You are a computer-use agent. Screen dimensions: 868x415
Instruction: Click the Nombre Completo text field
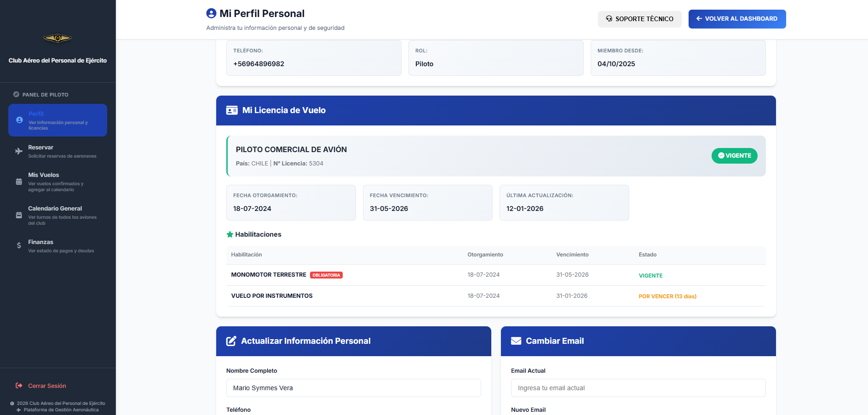point(353,388)
